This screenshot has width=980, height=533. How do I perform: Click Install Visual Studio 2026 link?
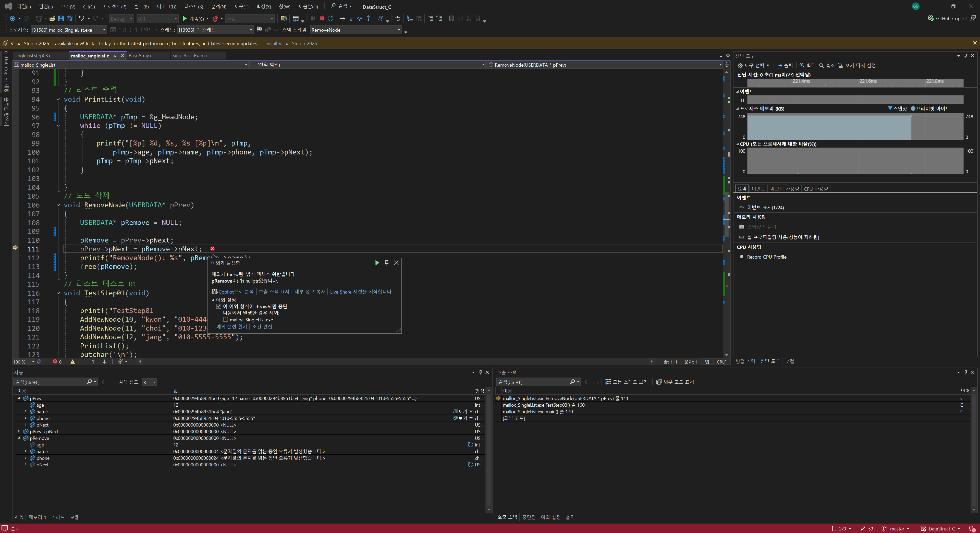tap(291, 43)
